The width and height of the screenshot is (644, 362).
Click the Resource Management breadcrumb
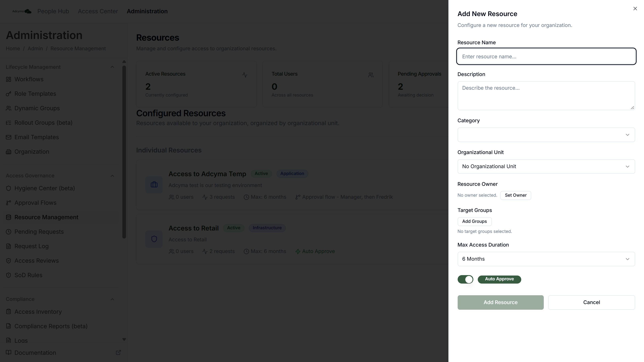point(78,48)
